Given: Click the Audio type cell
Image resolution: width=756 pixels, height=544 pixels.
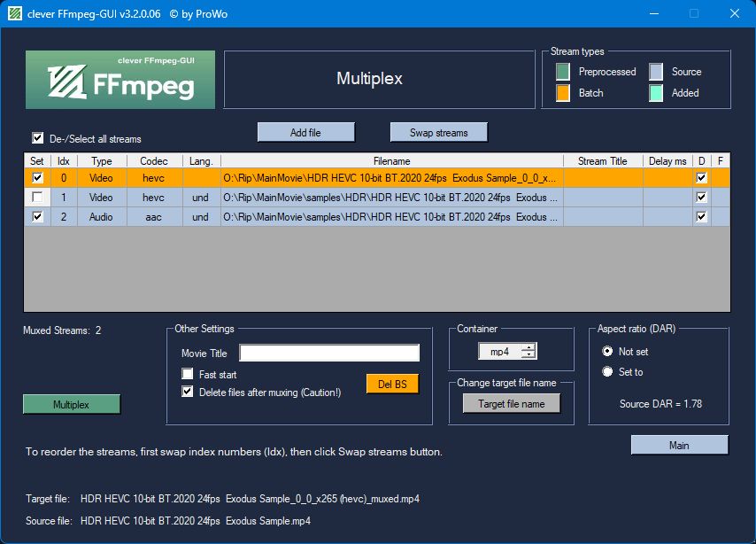Looking at the screenshot, I should [102, 217].
